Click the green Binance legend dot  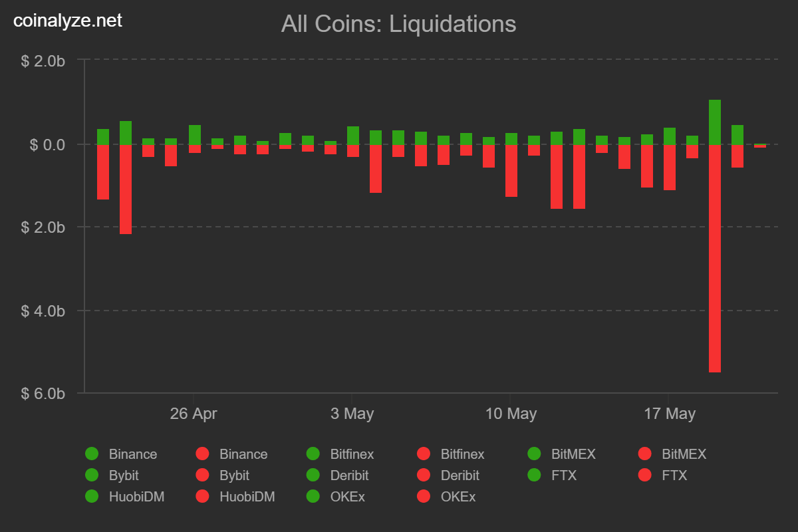[x=92, y=454]
